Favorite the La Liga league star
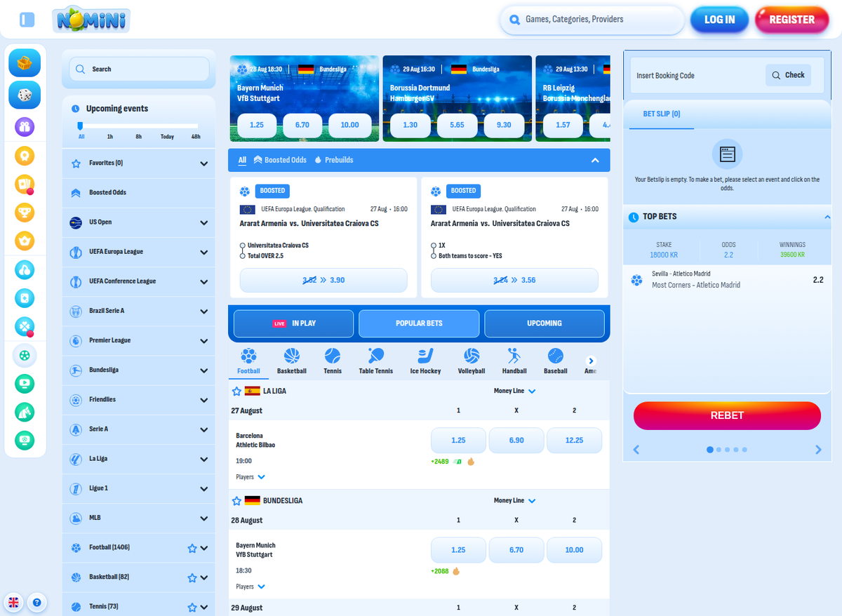 point(236,391)
